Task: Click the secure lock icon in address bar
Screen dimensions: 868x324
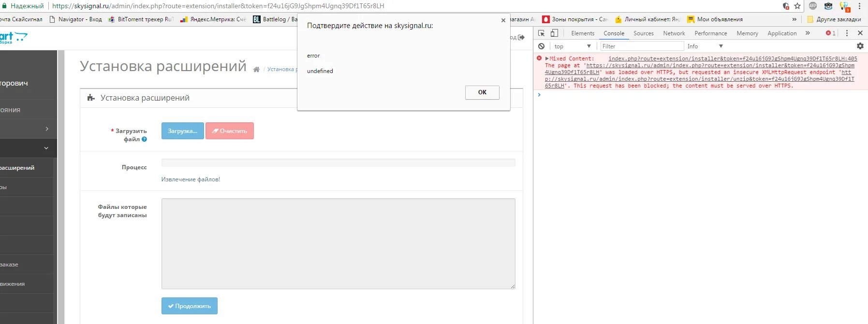Action: (x=4, y=6)
